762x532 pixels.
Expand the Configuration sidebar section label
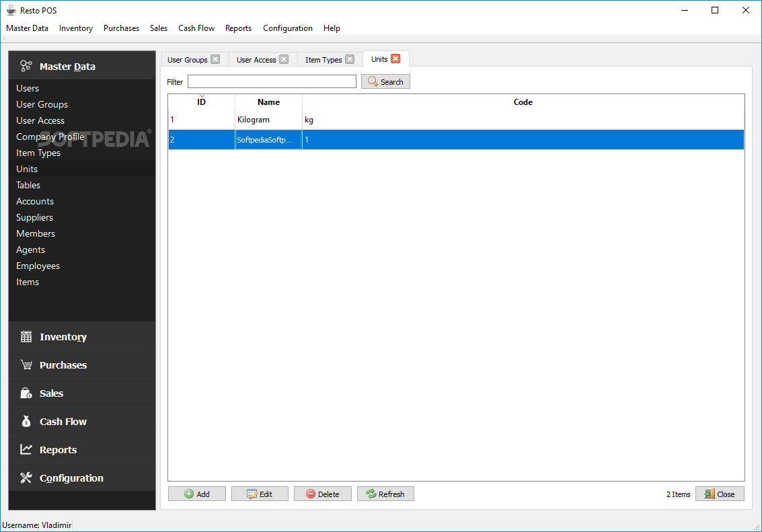click(x=71, y=478)
